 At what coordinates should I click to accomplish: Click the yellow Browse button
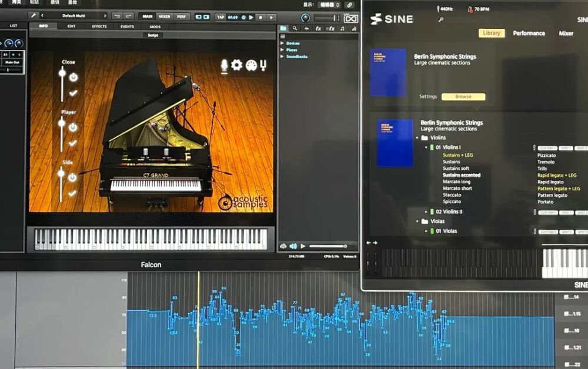[x=463, y=97]
